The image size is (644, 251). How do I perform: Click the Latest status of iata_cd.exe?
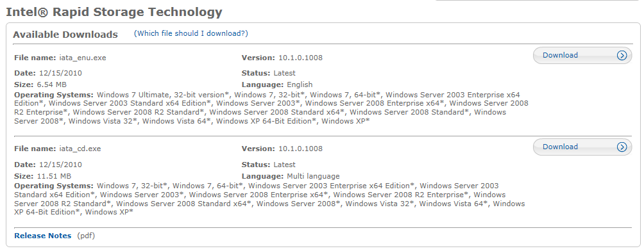[284, 165]
